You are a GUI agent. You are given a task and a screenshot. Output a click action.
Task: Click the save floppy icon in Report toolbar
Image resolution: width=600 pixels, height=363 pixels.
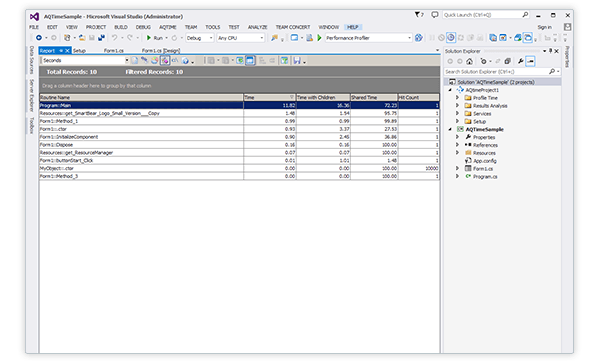tap(297, 60)
